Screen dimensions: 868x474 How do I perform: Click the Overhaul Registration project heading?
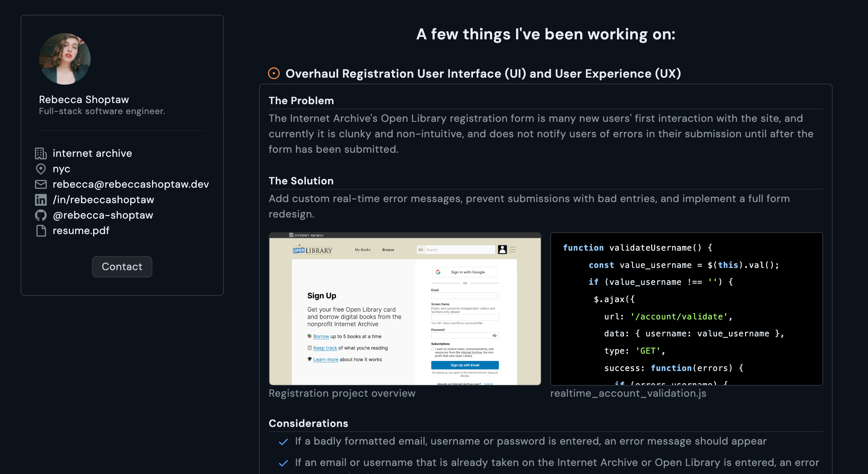483,73
